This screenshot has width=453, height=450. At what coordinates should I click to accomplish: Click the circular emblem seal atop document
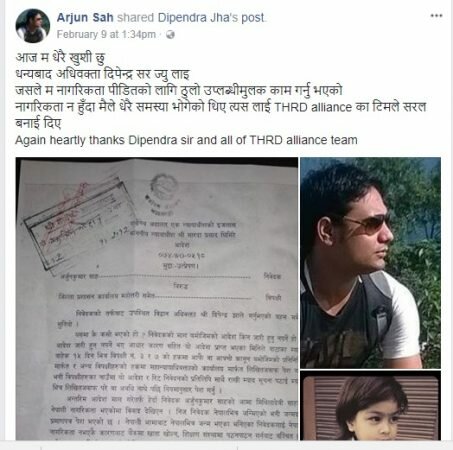[163, 187]
